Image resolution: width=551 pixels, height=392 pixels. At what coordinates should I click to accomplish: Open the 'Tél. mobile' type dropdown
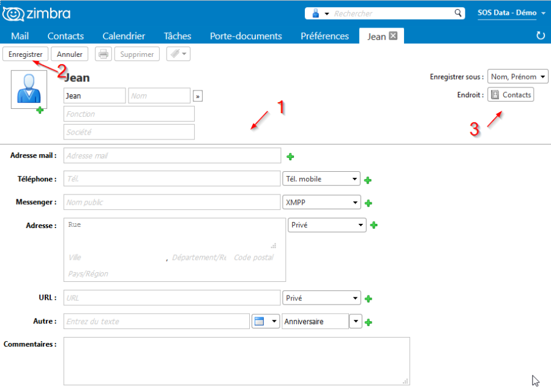coord(321,179)
